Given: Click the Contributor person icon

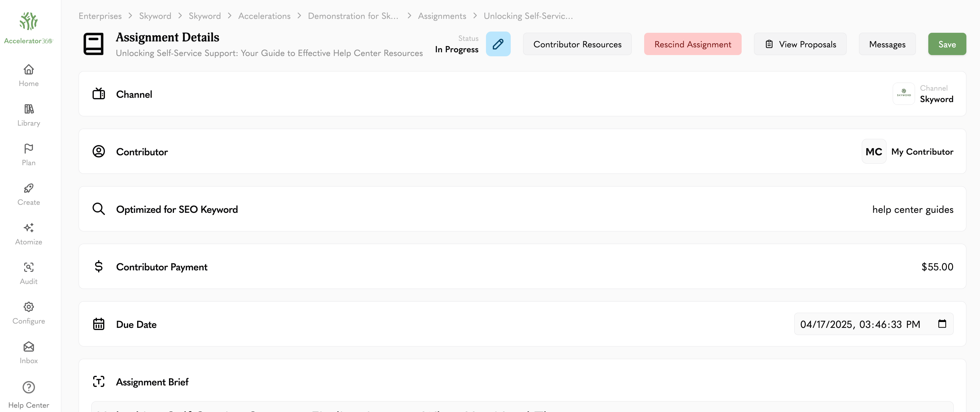Looking at the screenshot, I should 98,151.
